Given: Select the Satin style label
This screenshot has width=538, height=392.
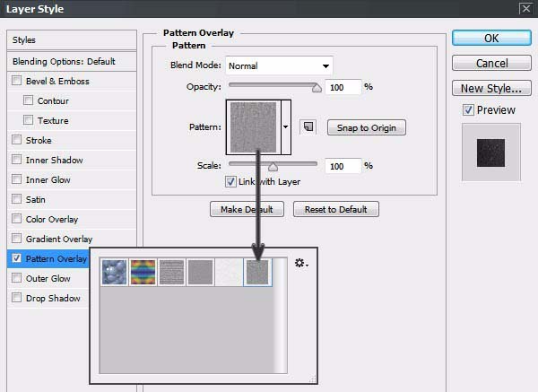Looking at the screenshot, I should [x=35, y=199].
